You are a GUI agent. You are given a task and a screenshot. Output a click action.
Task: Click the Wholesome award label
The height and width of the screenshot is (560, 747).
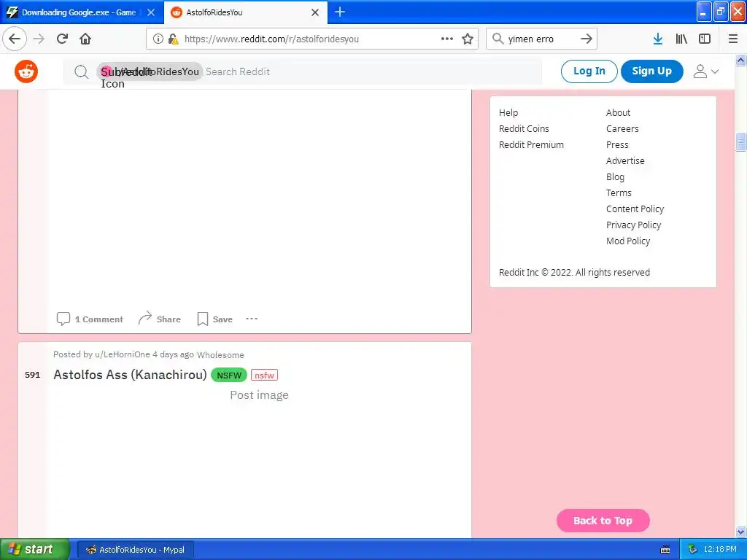tap(220, 355)
